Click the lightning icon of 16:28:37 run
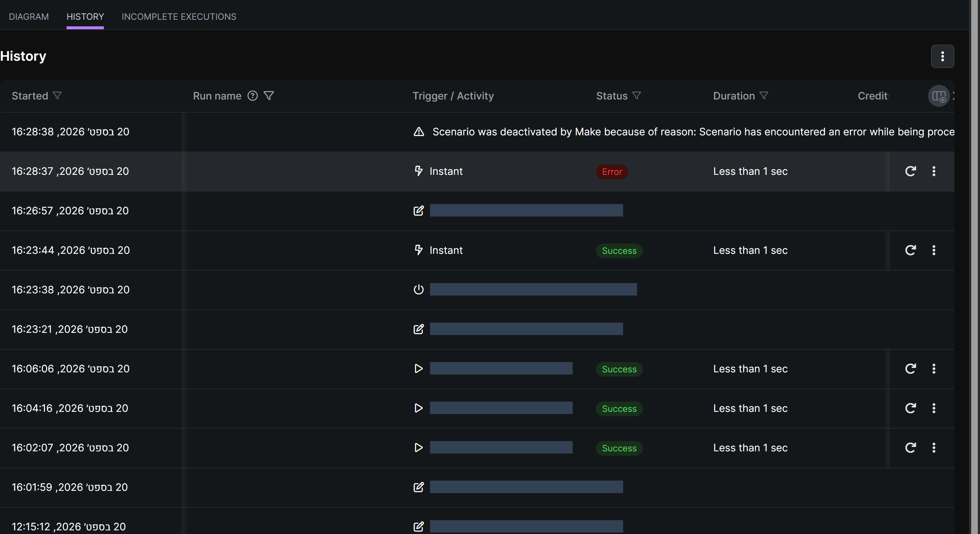The width and height of the screenshot is (980, 534). pyautogui.click(x=418, y=171)
